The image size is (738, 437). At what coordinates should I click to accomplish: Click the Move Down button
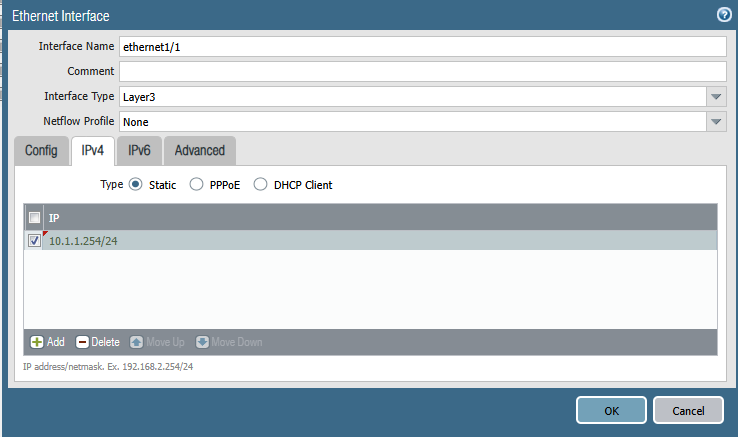[x=229, y=342]
